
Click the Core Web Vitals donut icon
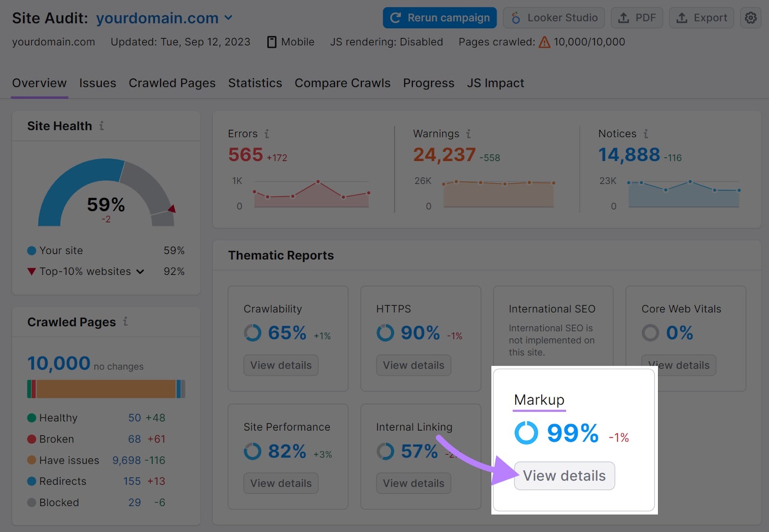tap(650, 333)
